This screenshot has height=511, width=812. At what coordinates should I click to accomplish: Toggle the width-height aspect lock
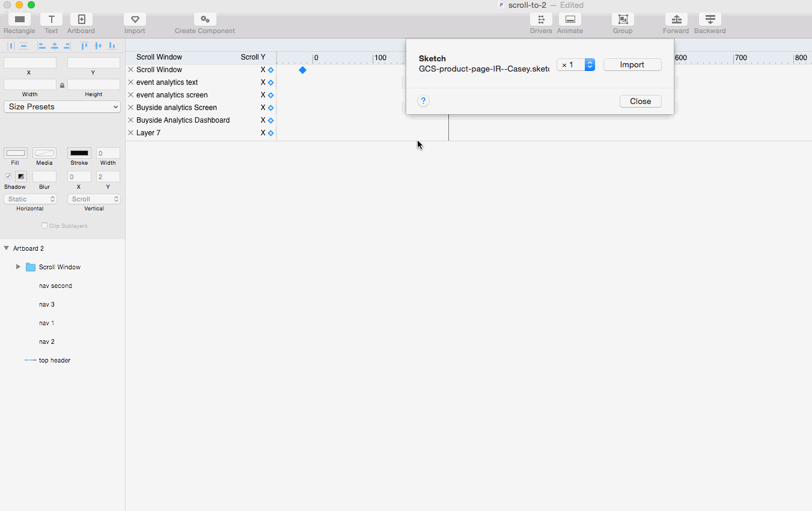62,85
